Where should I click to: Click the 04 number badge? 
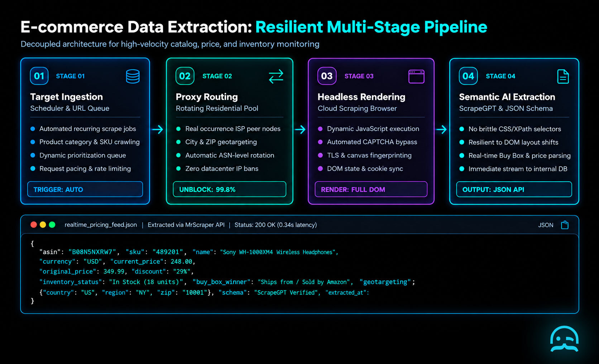click(468, 76)
